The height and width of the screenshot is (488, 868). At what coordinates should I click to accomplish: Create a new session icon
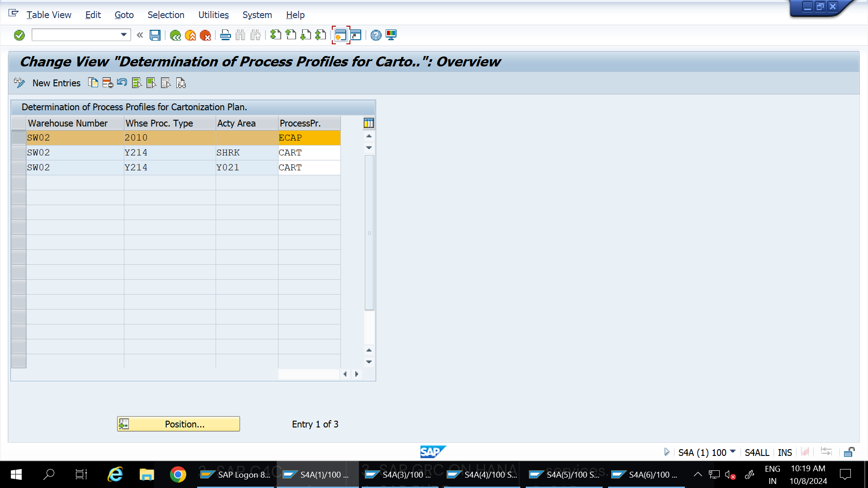(x=340, y=35)
